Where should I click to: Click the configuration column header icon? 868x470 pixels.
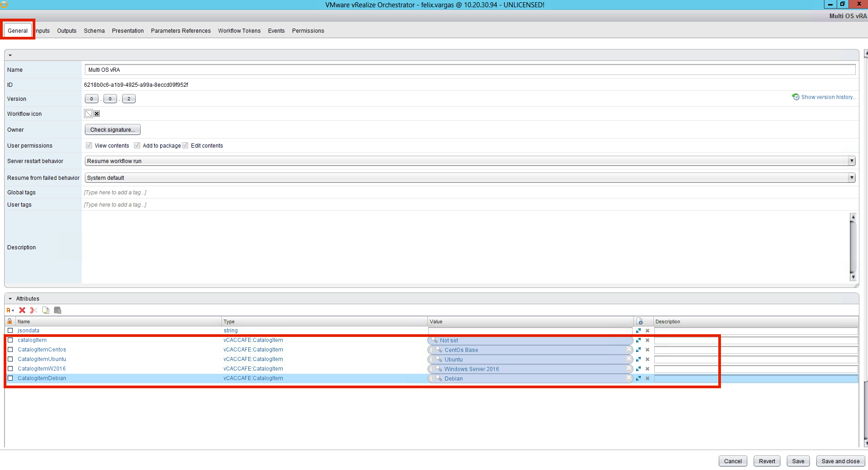click(x=640, y=321)
